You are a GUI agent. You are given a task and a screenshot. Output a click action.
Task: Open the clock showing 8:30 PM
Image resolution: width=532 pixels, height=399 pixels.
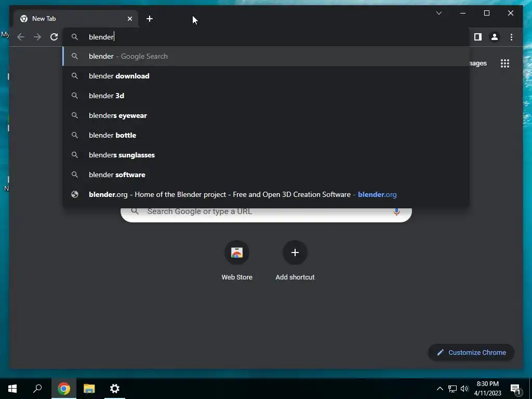(487, 389)
